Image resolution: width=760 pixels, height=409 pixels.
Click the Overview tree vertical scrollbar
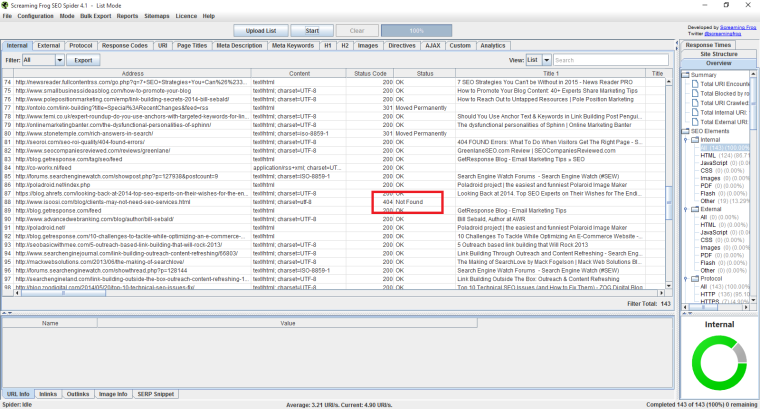click(753, 187)
